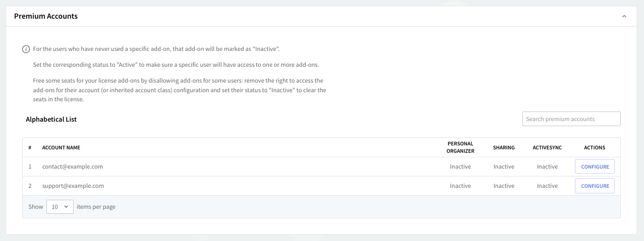Viewport: 644px width, 241px height.
Task: Click Sharing status for contact@example.com
Action: (x=504, y=167)
